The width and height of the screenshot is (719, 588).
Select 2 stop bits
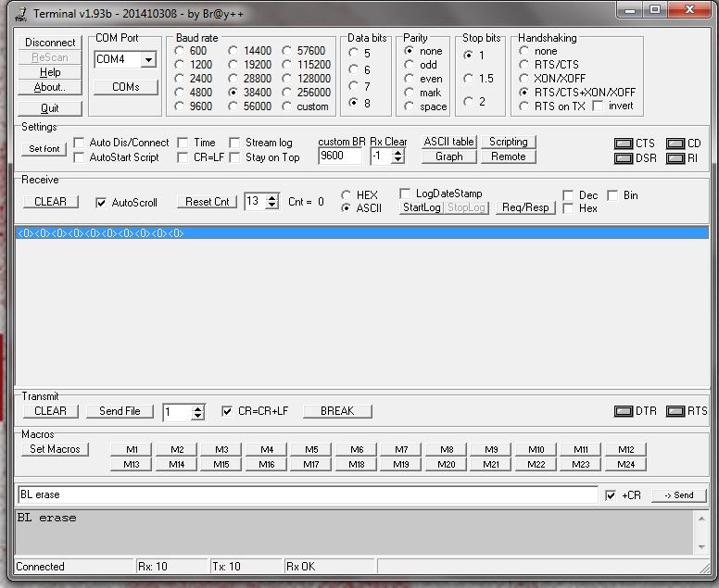[468, 101]
